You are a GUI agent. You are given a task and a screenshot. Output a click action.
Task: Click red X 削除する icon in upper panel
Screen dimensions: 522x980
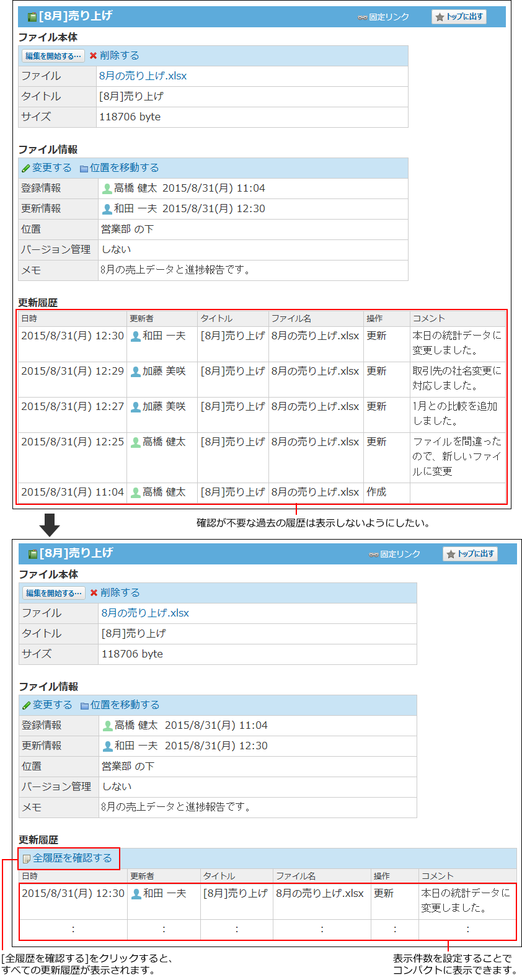93,56
